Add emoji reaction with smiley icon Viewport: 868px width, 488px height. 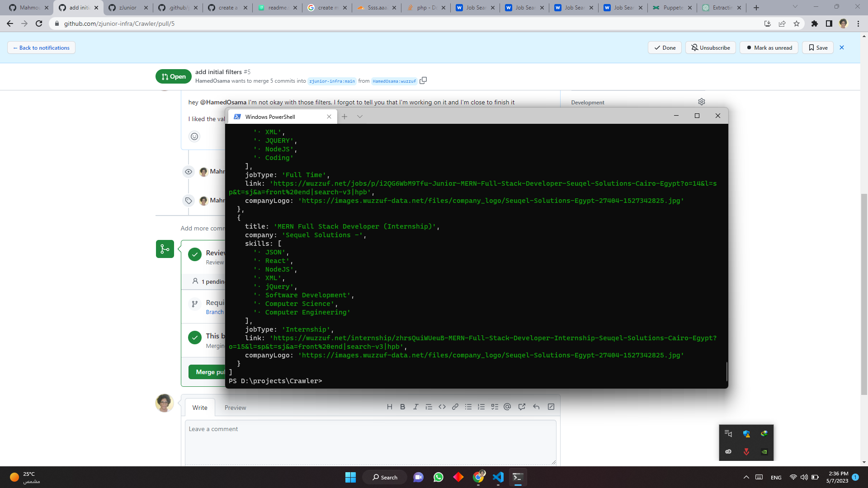coord(194,136)
